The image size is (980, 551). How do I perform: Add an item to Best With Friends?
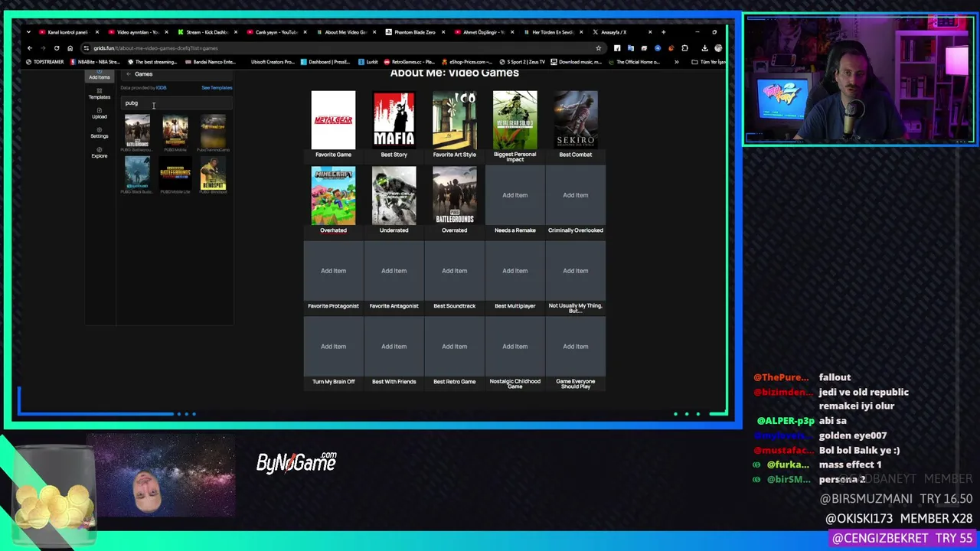pyautogui.click(x=394, y=347)
